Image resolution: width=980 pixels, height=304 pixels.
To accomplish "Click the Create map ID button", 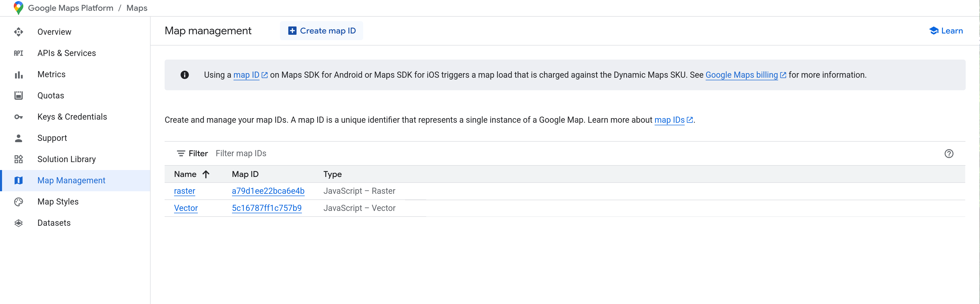I will tap(321, 30).
